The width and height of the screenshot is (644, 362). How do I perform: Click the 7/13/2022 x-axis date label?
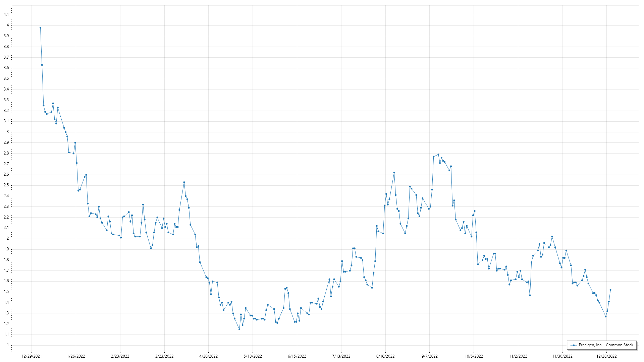(341, 356)
